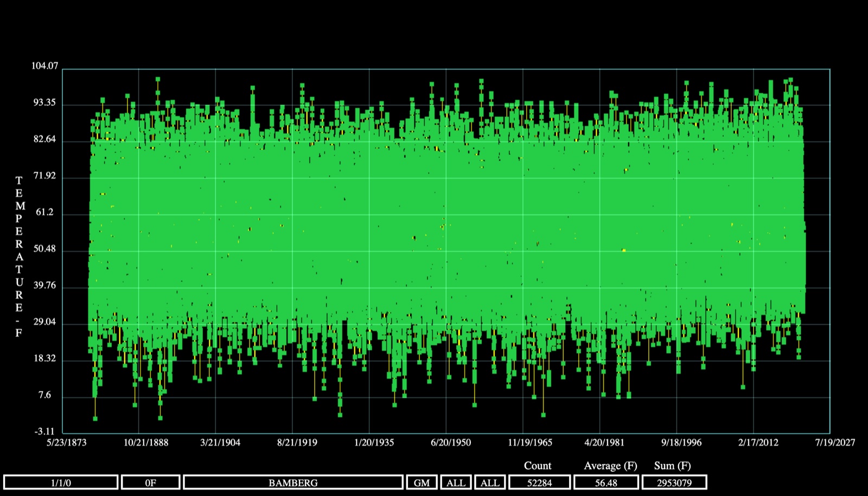868x496 pixels.
Task: Select the Sum value 2953079
Action: 674,482
